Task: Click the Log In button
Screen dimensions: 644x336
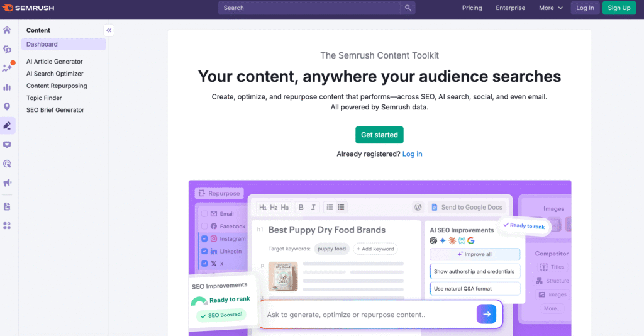Action: click(585, 8)
